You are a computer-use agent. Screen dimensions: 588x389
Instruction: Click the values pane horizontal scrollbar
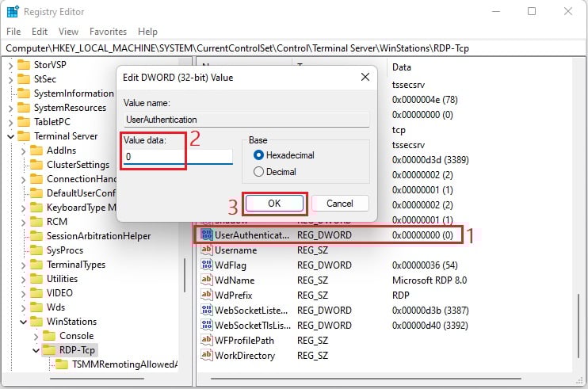[365, 379]
